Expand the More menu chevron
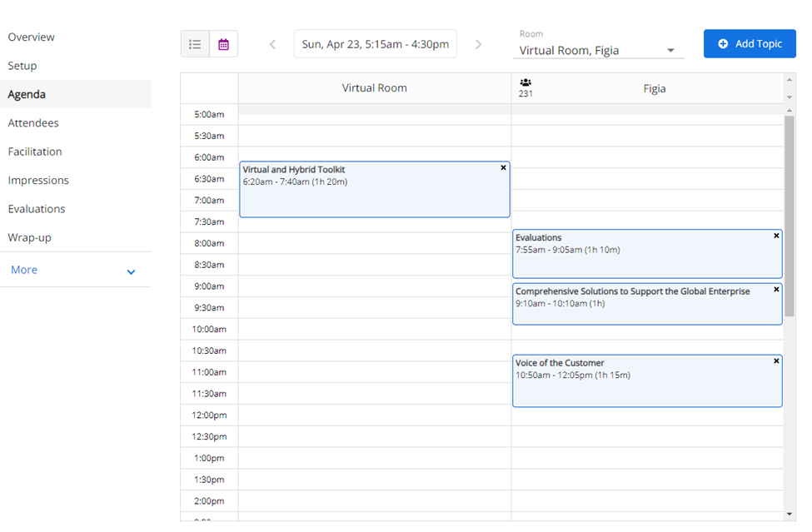 pos(131,271)
